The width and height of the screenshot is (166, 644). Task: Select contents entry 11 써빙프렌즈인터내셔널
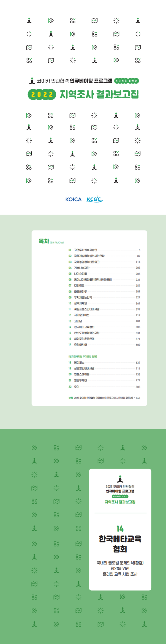click(104, 309)
